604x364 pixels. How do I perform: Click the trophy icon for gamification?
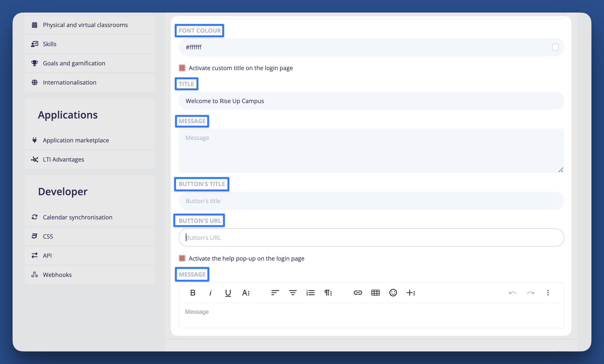[x=35, y=63]
